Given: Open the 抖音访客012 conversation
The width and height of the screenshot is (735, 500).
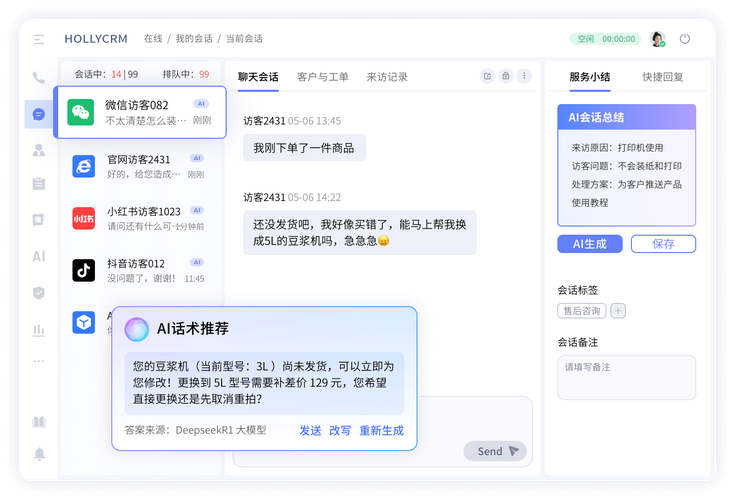Looking at the screenshot, I should pos(140,270).
